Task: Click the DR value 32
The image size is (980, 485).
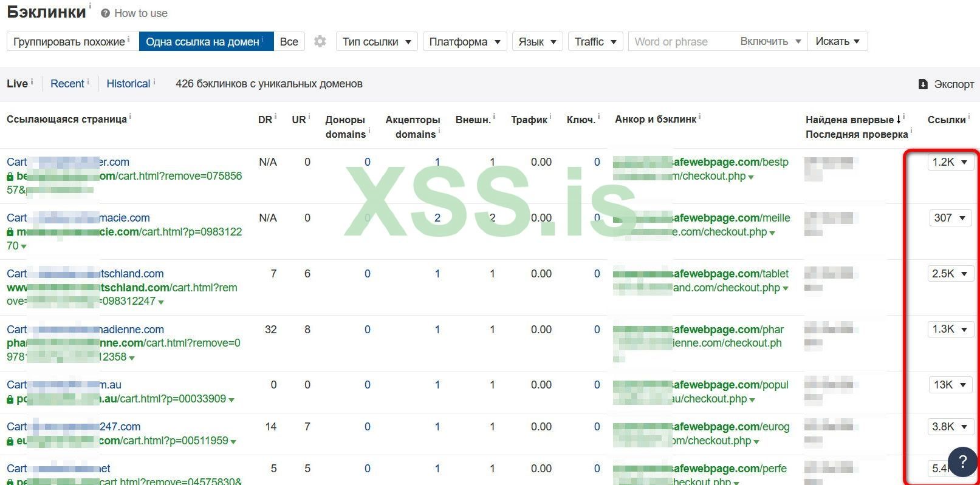Action: [x=271, y=330]
